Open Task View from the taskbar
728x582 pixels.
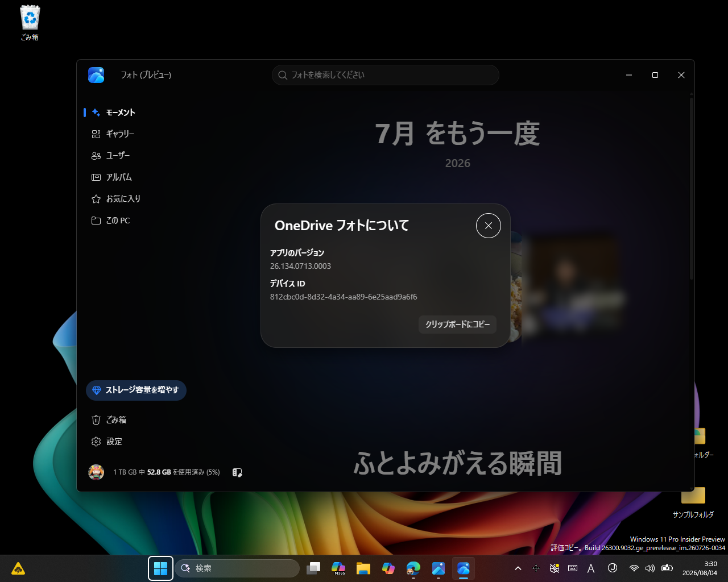[x=313, y=568]
